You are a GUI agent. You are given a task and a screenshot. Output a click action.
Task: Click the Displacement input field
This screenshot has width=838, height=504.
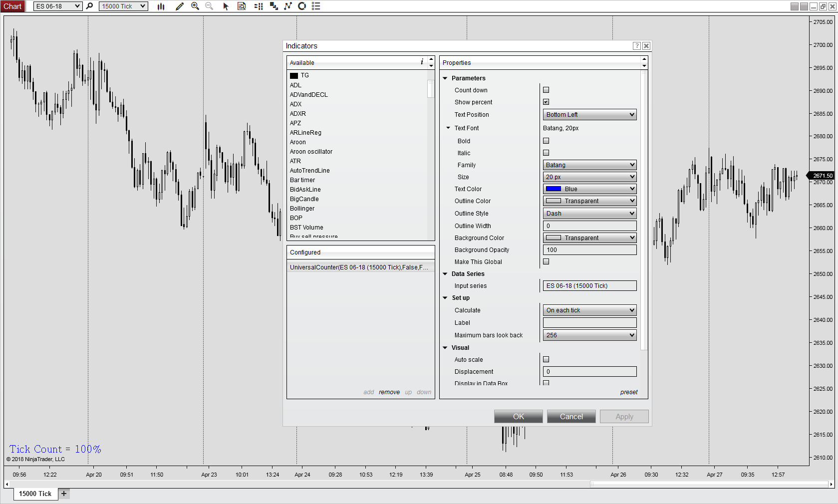pos(589,372)
